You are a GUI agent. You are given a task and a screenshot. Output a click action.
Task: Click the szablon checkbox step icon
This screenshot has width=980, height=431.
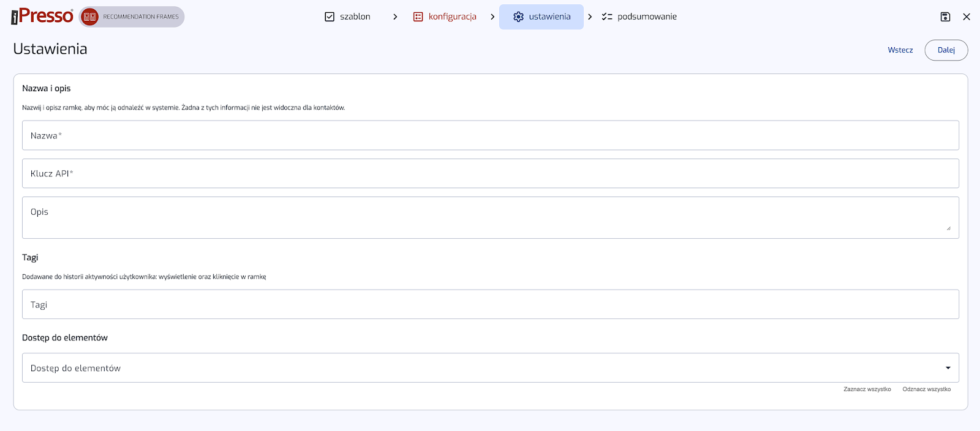(330, 17)
